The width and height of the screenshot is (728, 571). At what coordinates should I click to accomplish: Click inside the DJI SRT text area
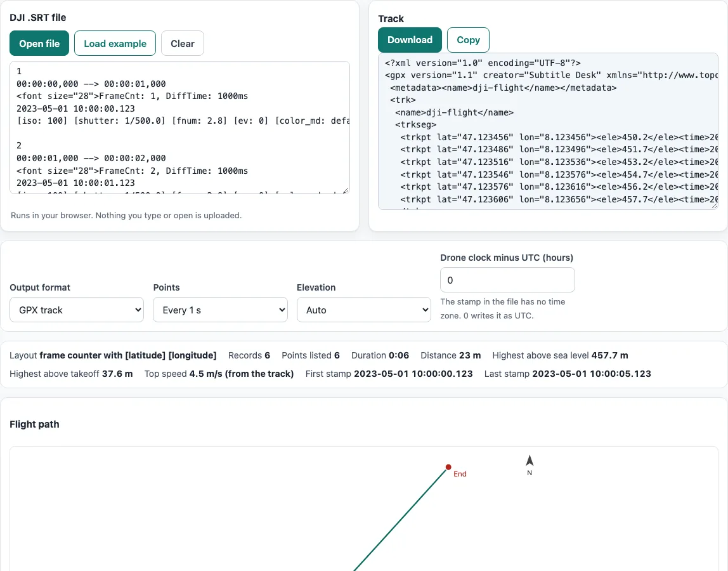point(179,128)
